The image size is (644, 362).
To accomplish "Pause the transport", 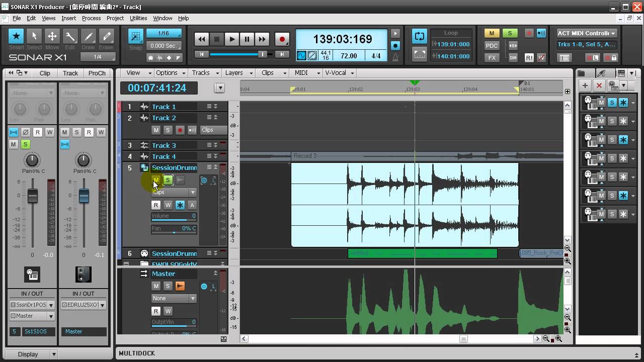I will click(247, 39).
